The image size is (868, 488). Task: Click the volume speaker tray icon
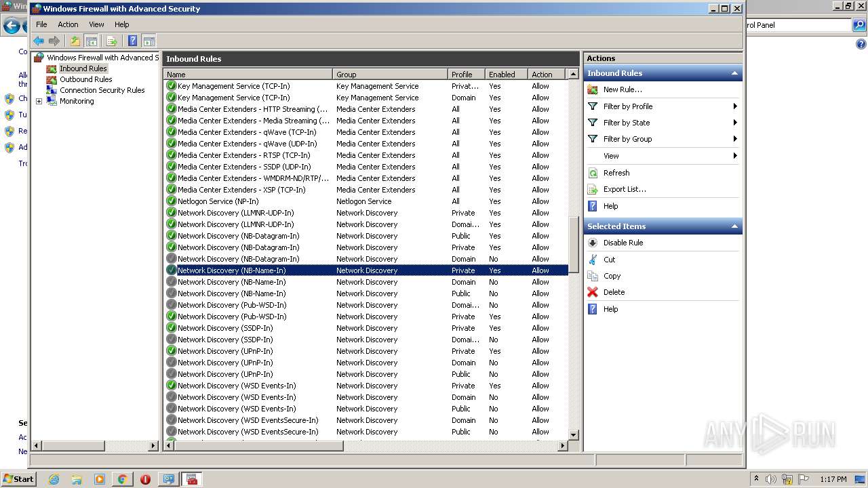771,479
